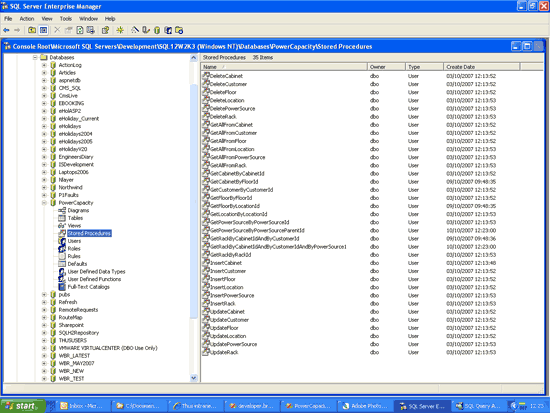Click the Help question mark toolbar icon

[x=105, y=30]
